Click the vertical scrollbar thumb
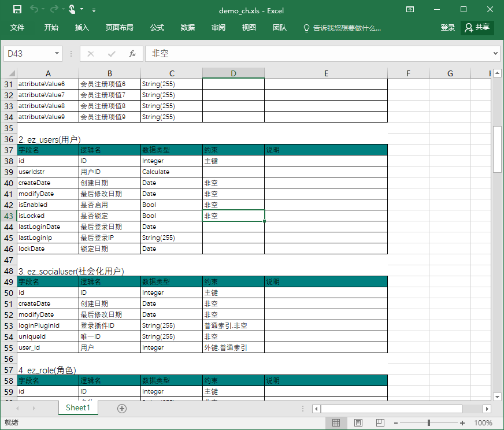The width and height of the screenshot is (504, 430). pyautogui.click(x=497, y=149)
